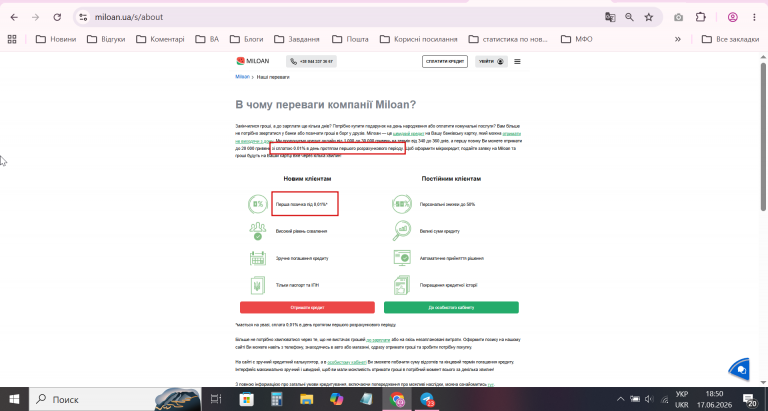768x411 pixels.
Task: Open the МФО bookmark folder
Action: (576, 39)
